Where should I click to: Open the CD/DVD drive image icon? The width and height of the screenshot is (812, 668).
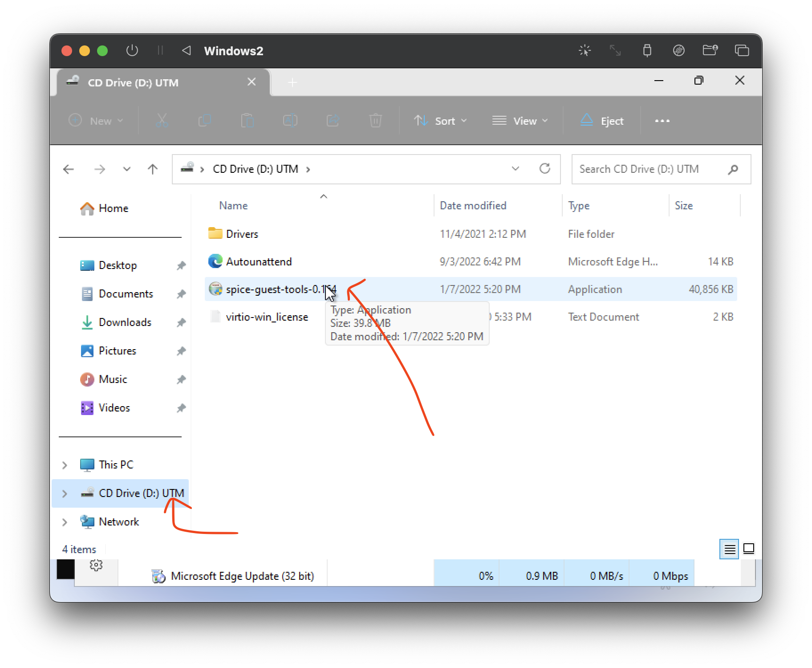coord(678,50)
